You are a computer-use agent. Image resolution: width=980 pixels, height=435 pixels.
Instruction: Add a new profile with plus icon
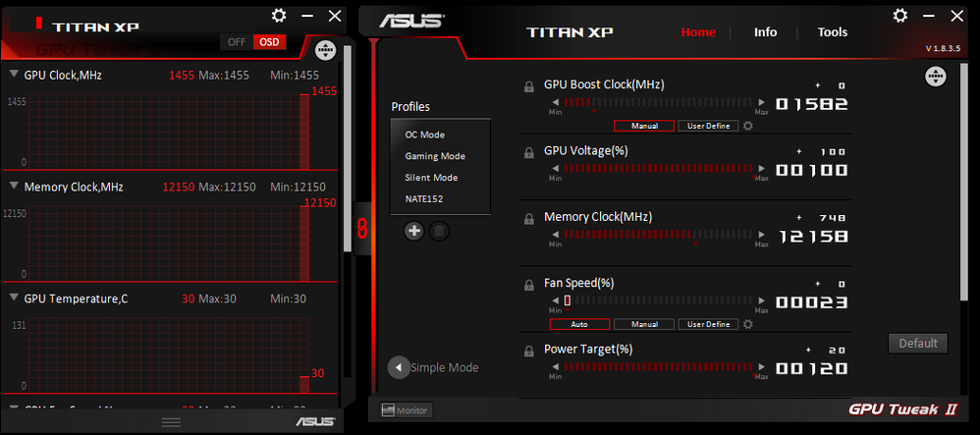click(413, 231)
